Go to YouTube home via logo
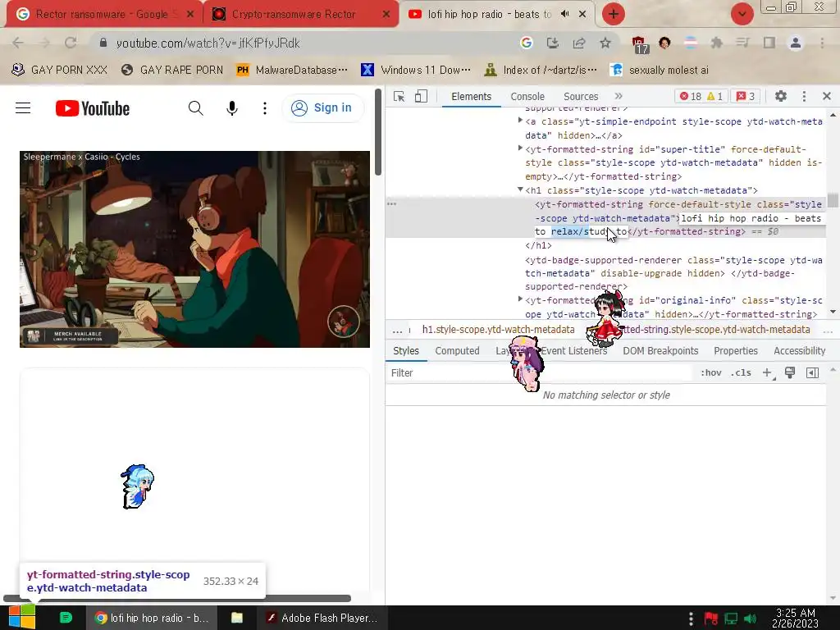Screen dimensions: 840x630 coord(93,108)
